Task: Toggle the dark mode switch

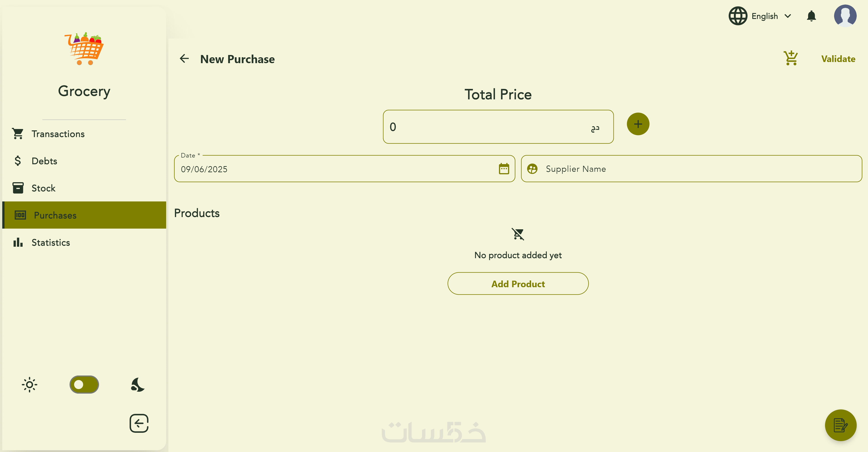Action: [x=84, y=385]
